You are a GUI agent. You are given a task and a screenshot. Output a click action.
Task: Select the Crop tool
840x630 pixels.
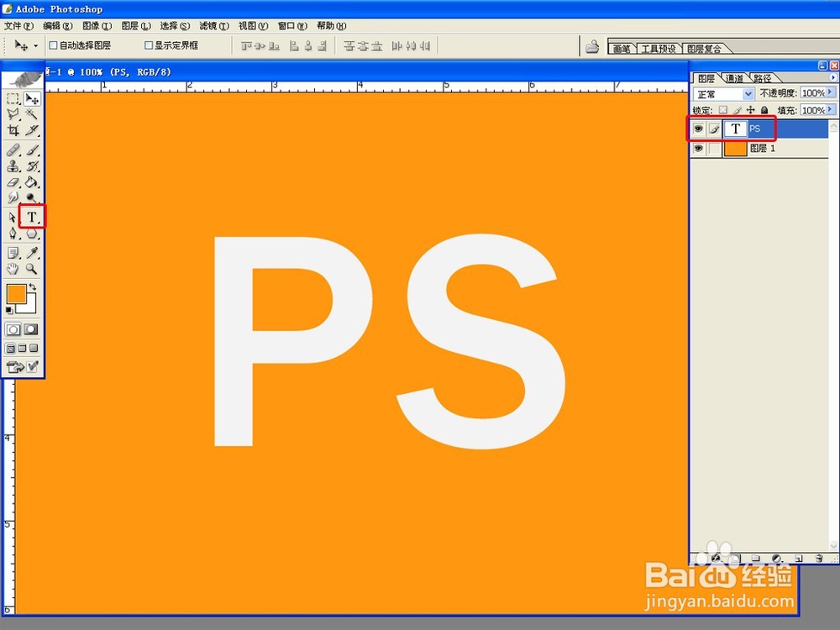[13, 130]
